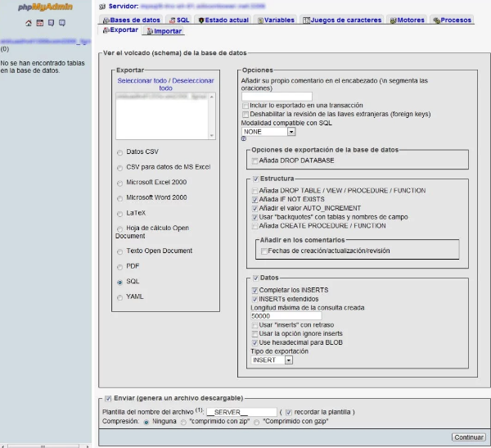Click the Longitud máxima de consulta field
Screen dimensions: 491x448
pos(286,315)
